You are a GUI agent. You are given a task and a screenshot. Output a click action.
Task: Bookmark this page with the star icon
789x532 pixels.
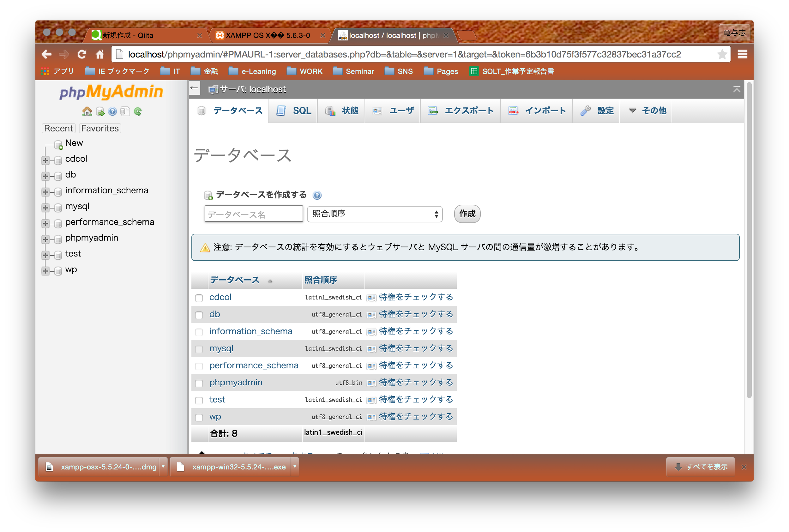coord(722,54)
